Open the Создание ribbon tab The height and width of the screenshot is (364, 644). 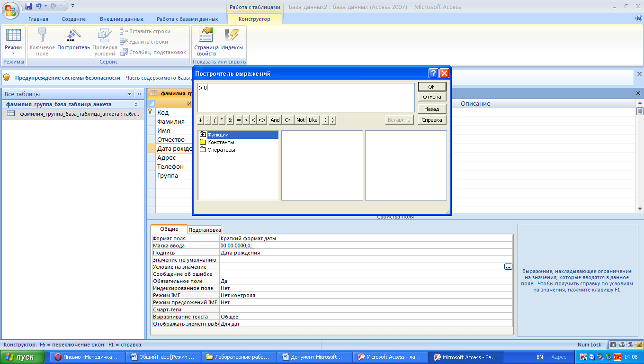74,19
